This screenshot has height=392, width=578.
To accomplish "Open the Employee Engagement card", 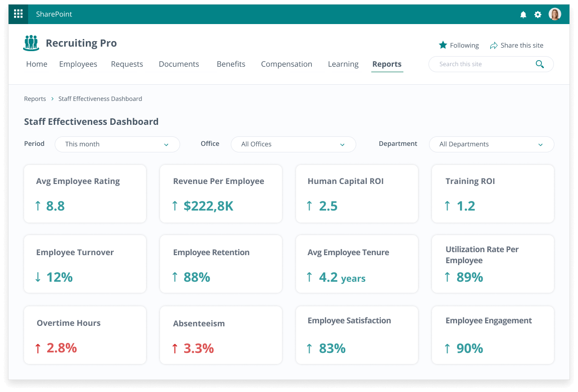I will point(493,335).
